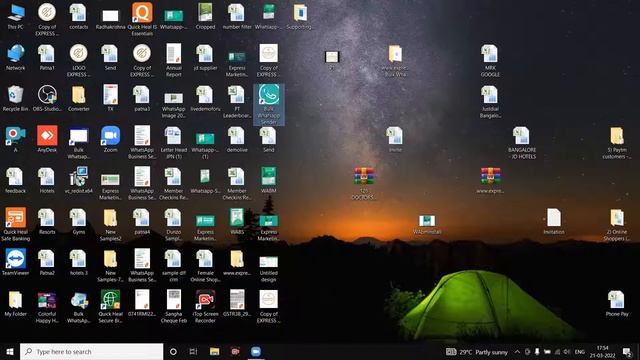
Task: Select the Supporting folder icon
Action: click(x=299, y=16)
